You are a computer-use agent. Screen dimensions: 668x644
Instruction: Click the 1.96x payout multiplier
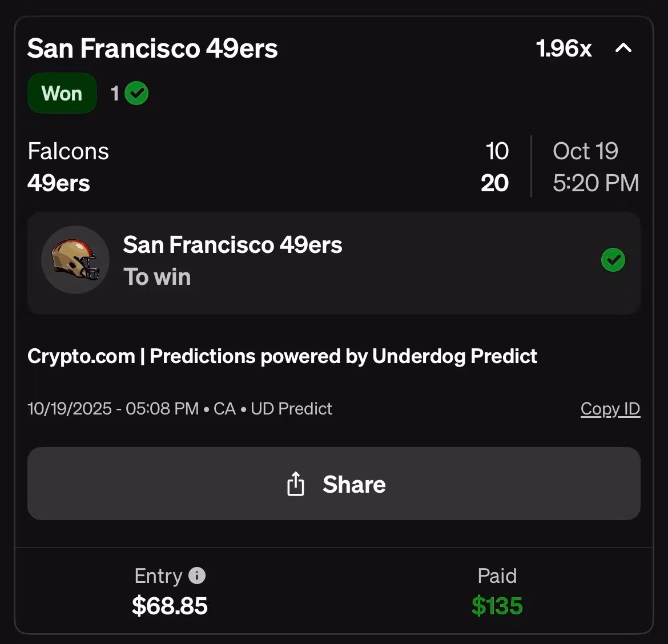[564, 49]
